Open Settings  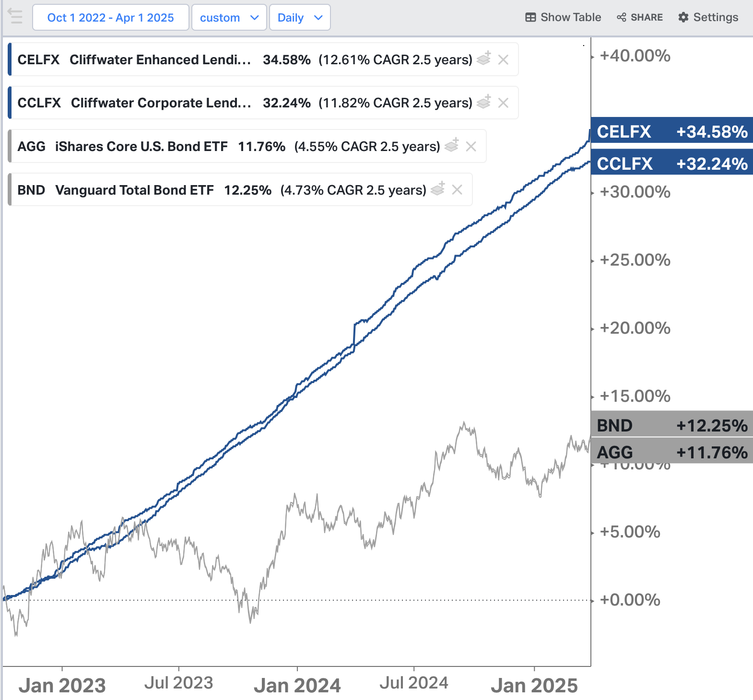pyautogui.click(x=708, y=17)
